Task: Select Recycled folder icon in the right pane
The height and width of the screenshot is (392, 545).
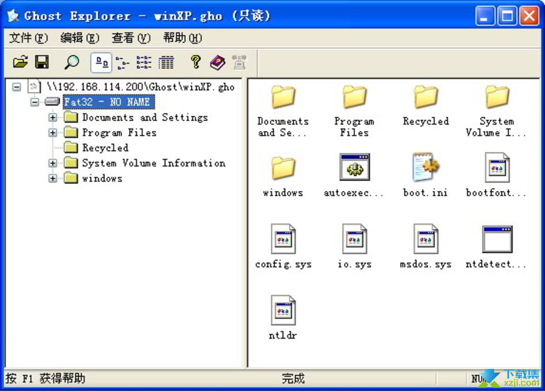Action: point(426,97)
